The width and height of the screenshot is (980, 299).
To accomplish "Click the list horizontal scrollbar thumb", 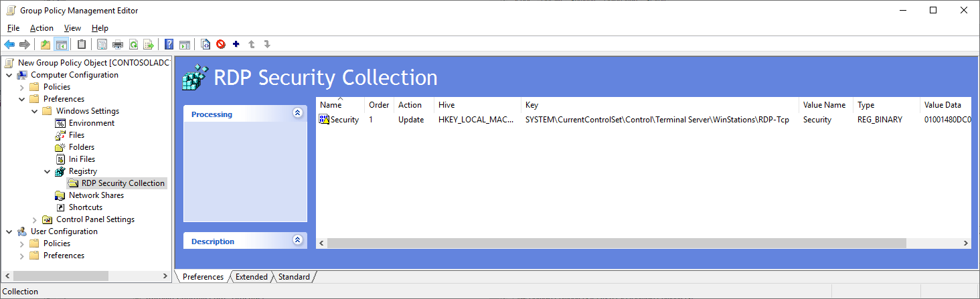I will click(617, 243).
